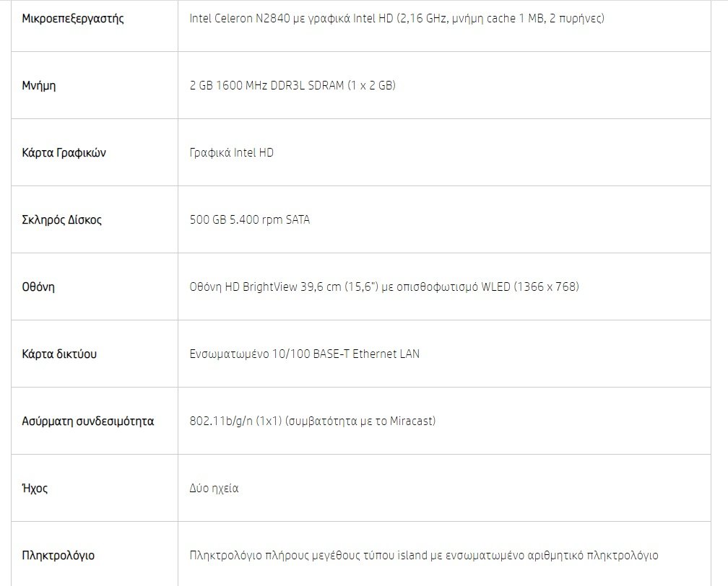
Task: Click the Μικροεπεξεργαστής row label
Action: pyautogui.click(x=73, y=19)
